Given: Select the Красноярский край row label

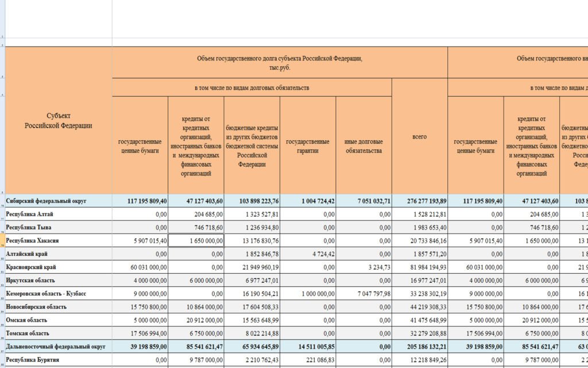Looking at the screenshot, I should pos(59,267).
